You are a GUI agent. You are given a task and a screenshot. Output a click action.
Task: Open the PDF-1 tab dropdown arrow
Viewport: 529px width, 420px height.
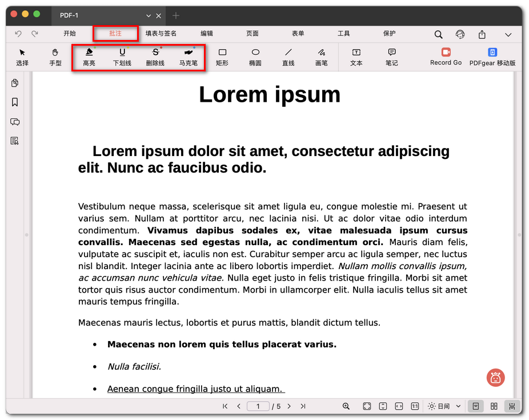point(149,16)
